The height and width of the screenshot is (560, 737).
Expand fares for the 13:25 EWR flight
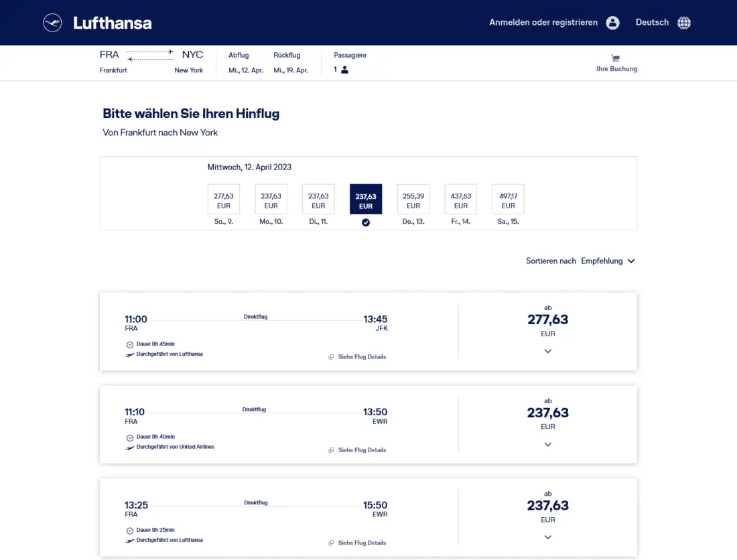coord(548,537)
